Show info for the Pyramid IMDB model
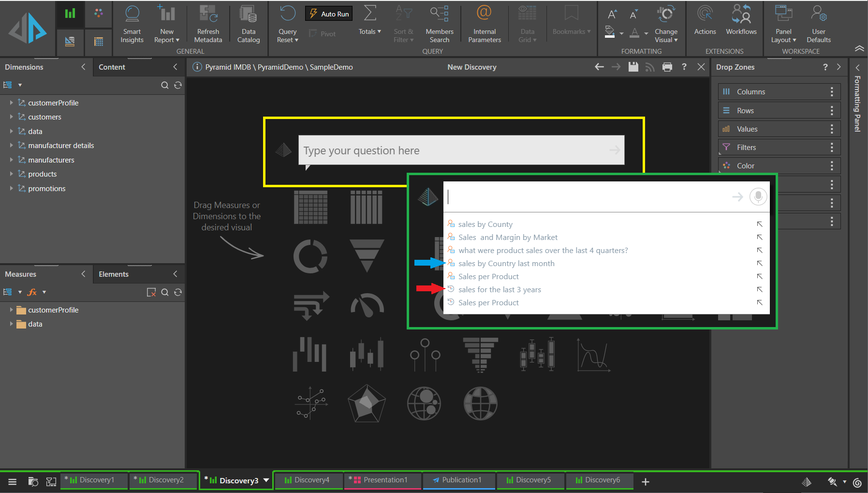The image size is (868, 493). coord(197,67)
